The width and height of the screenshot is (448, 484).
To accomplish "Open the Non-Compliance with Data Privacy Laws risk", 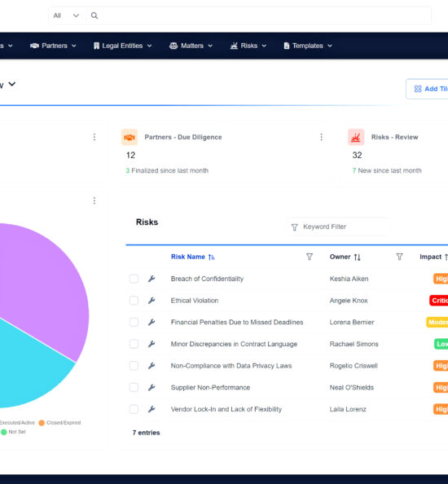I will 231,366.
